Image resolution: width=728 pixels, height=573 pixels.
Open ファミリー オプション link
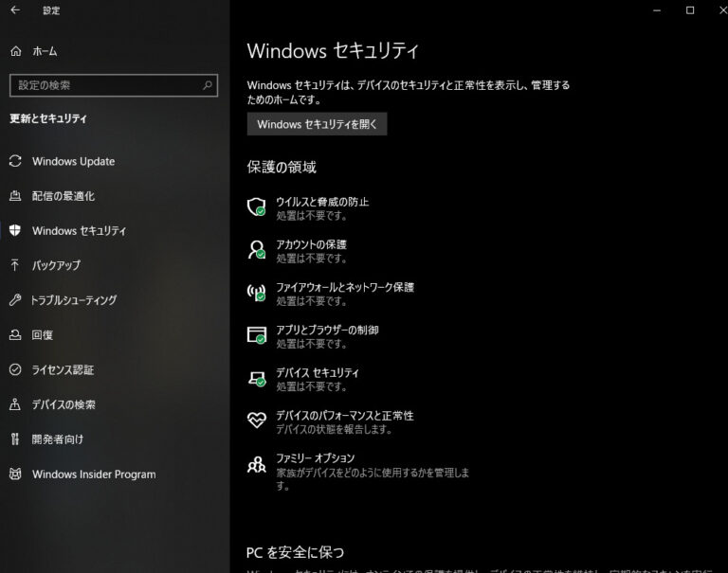click(316, 458)
